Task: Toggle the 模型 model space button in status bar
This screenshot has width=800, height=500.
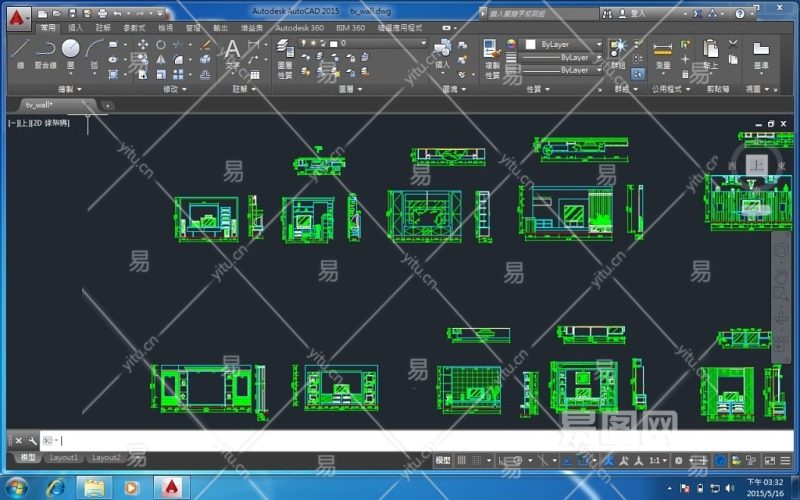Action: [x=443, y=461]
